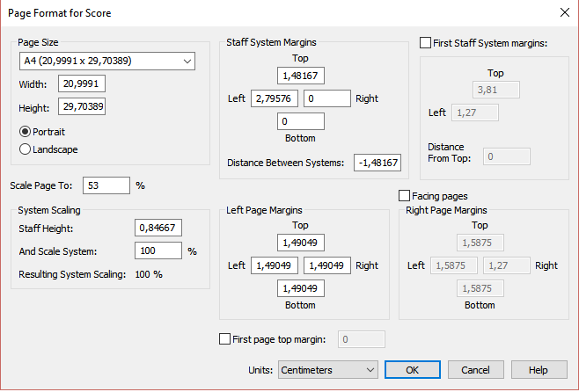Edit Staff System Margins Top value
Image resolution: width=579 pixels, height=392 pixels.
point(301,76)
